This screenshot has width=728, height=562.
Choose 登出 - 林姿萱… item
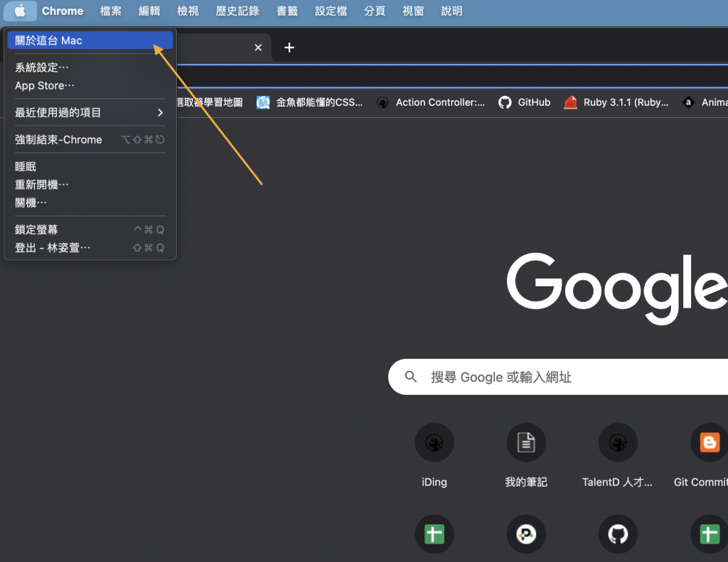click(x=90, y=247)
